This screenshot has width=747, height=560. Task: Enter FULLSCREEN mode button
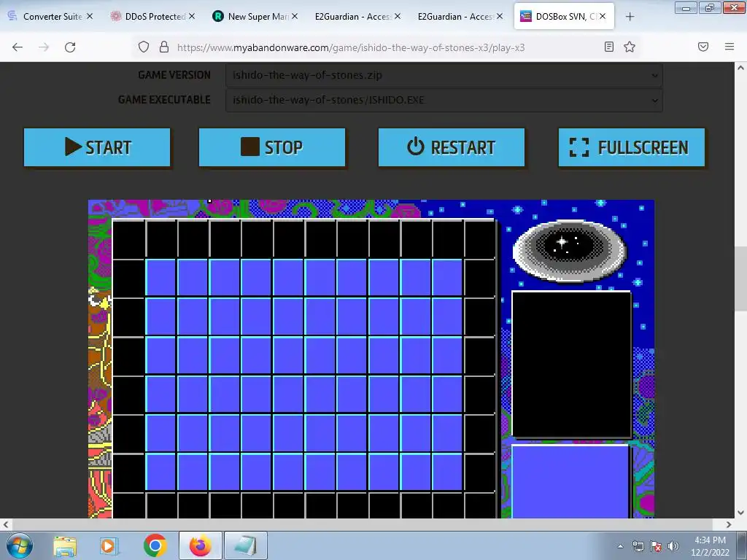pyautogui.click(x=632, y=147)
